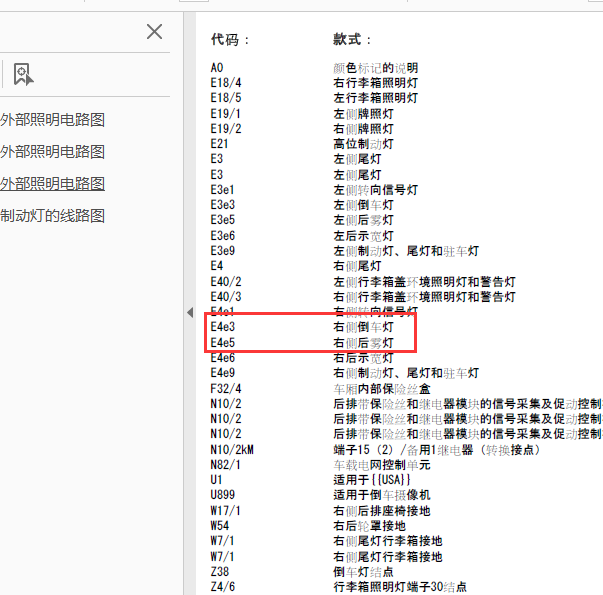Click the 左侧后雾灯 description

coord(363,220)
